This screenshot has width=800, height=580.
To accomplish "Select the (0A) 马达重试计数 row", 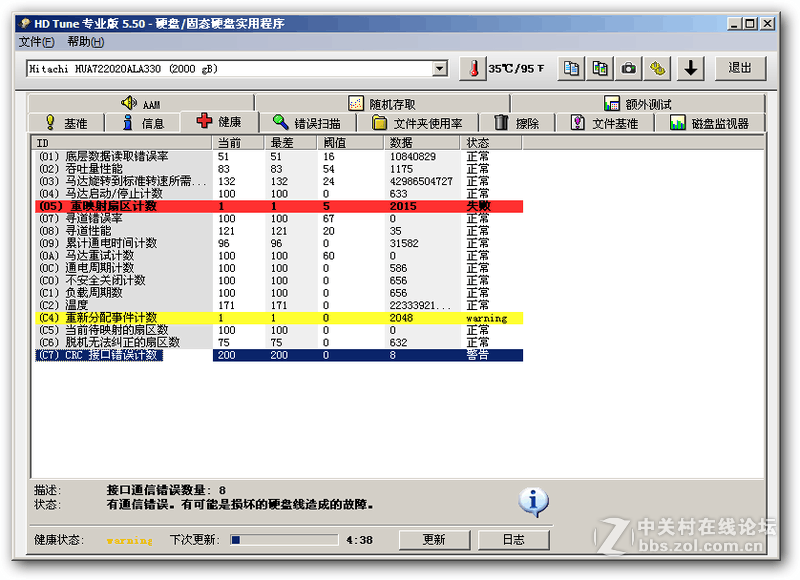I will [x=279, y=256].
